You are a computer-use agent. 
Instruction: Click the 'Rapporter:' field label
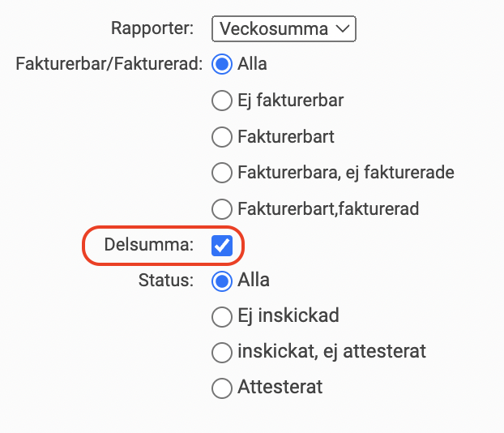pos(152,29)
